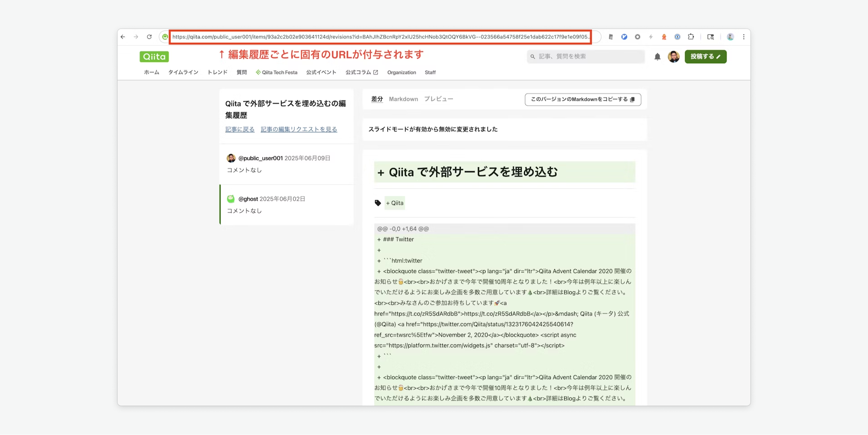Open the orange lighthouse extension

pos(664,37)
